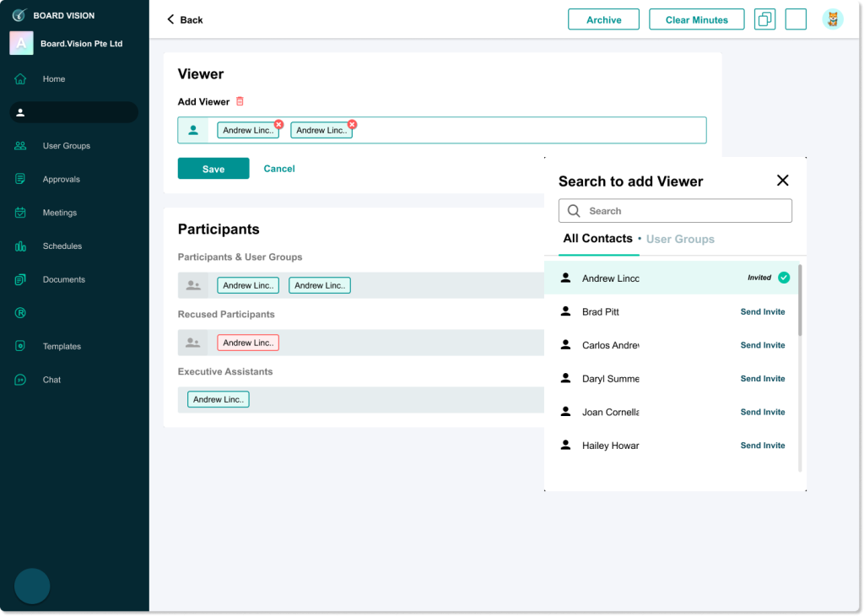Switch to User Groups tab

click(x=680, y=240)
